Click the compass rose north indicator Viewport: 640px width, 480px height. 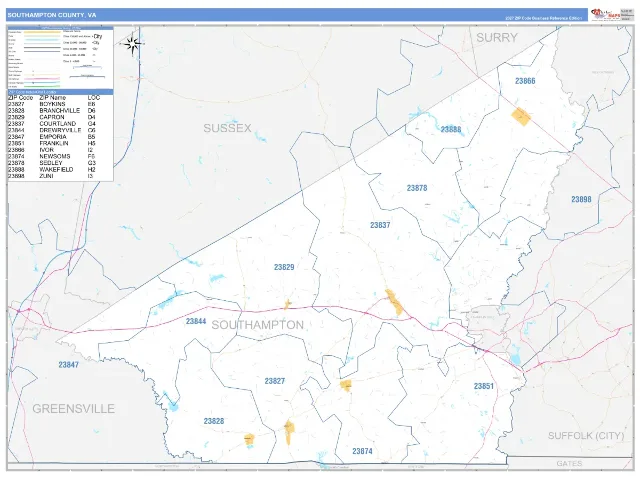point(133,44)
